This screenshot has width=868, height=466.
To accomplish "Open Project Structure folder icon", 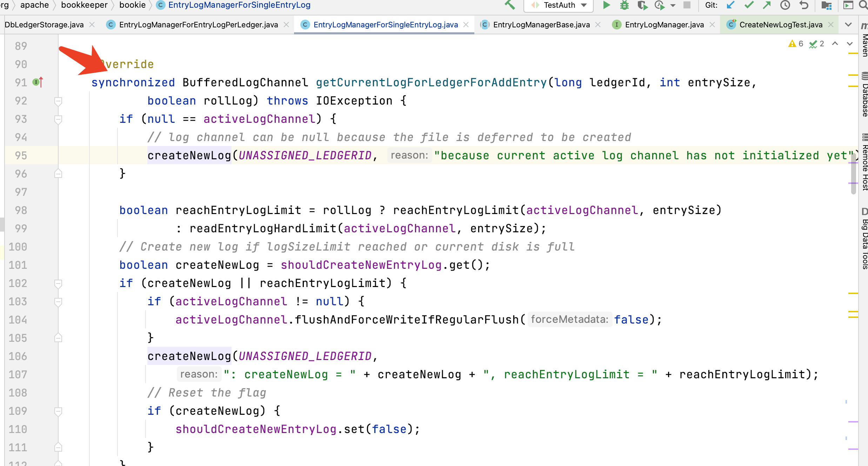I will point(827,5).
